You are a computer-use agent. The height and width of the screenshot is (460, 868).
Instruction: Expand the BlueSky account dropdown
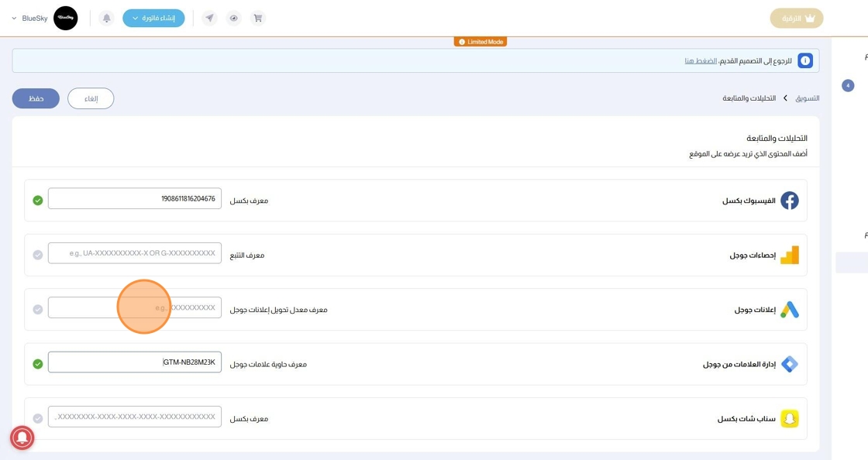[29, 19]
